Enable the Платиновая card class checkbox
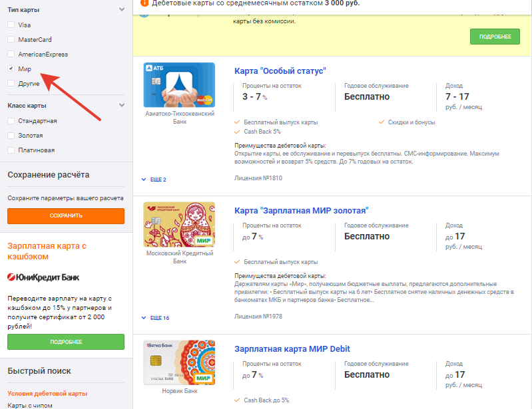The width and height of the screenshot is (532, 409). pyautogui.click(x=11, y=150)
